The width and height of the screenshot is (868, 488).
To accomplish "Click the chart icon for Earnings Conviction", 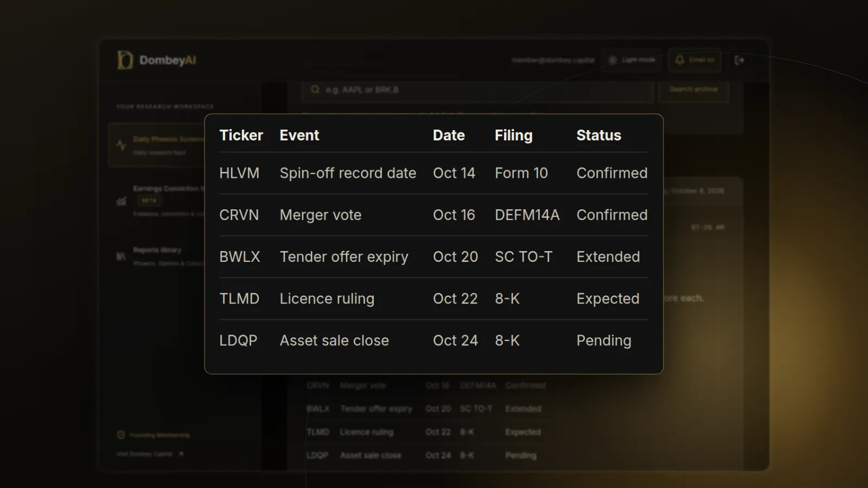I will (x=122, y=201).
